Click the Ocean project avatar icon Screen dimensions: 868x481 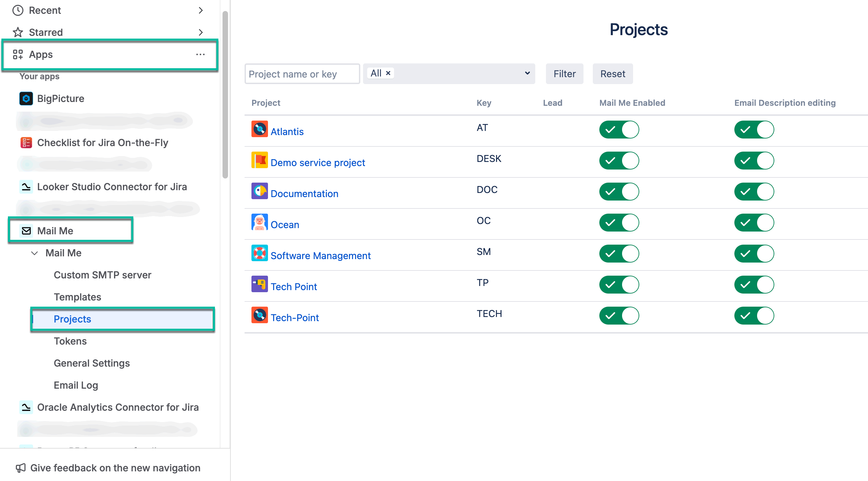coord(259,222)
